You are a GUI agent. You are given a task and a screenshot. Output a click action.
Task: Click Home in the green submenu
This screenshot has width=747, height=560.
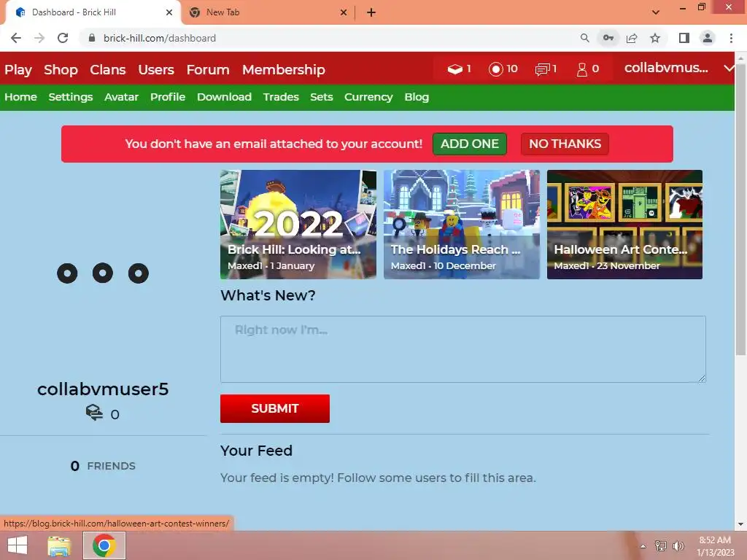pos(21,97)
